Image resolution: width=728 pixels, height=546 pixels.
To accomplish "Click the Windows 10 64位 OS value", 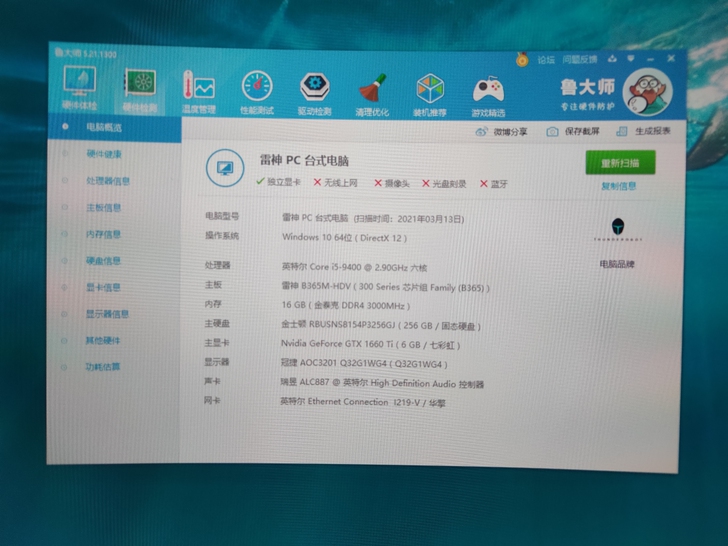I will pos(344,238).
